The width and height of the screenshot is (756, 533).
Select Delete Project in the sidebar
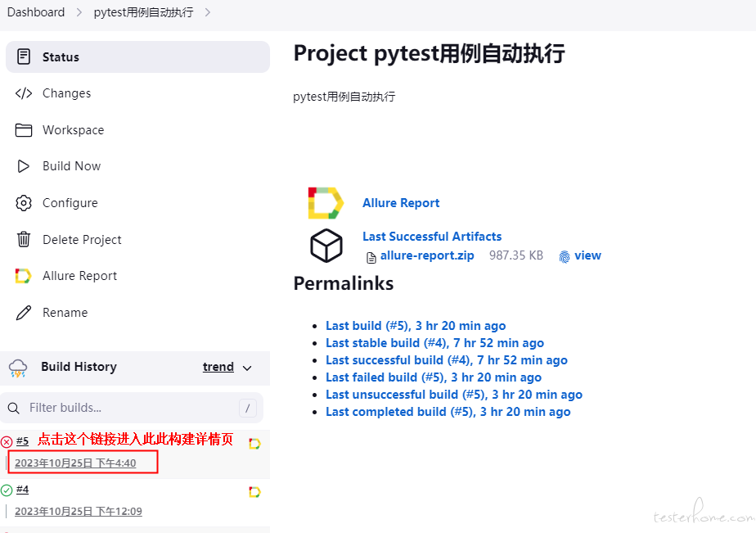(x=138, y=239)
